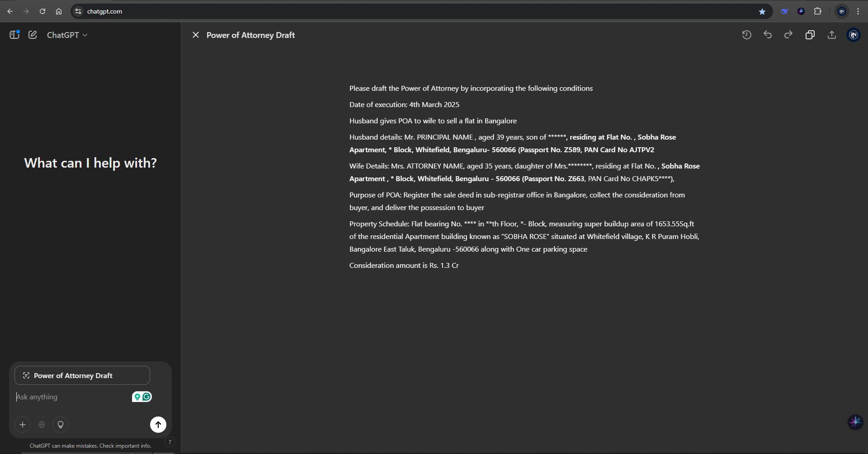868x454 pixels.
Task: Undo the last canvas edit
Action: pyautogui.click(x=768, y=35)
